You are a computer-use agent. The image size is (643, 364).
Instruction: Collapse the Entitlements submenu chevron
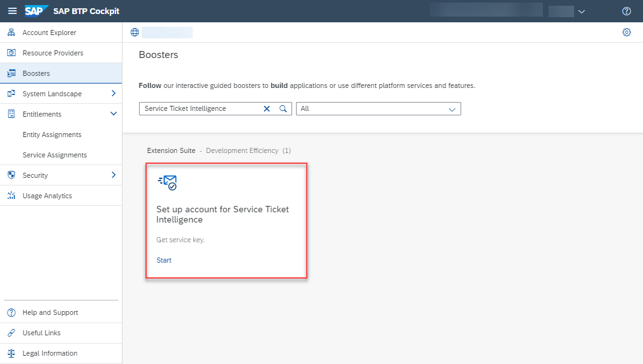114,113
